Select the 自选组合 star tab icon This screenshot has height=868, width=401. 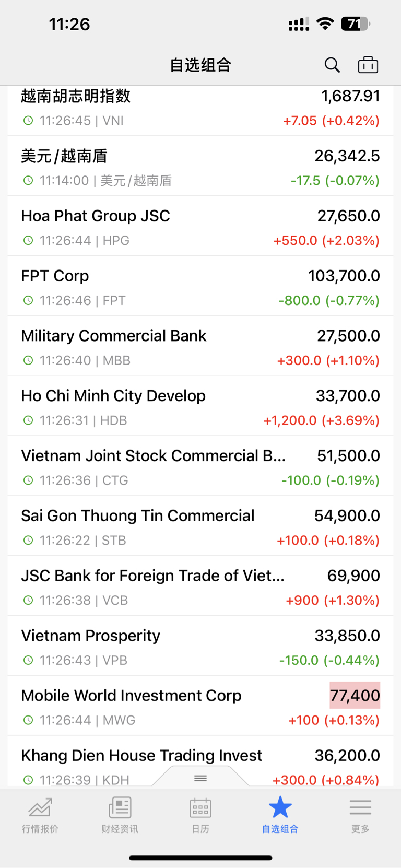pyautogui.click(x=280, y=807)
